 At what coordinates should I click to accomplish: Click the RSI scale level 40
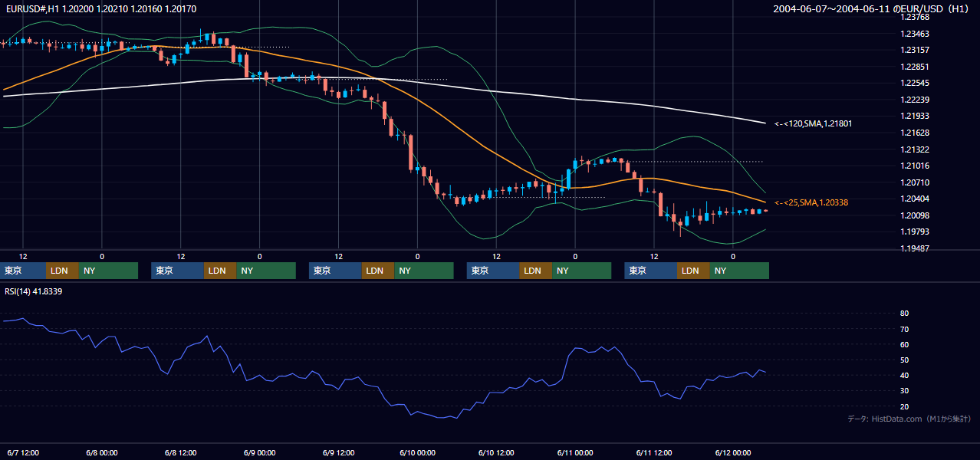click(x=905, y=375)
